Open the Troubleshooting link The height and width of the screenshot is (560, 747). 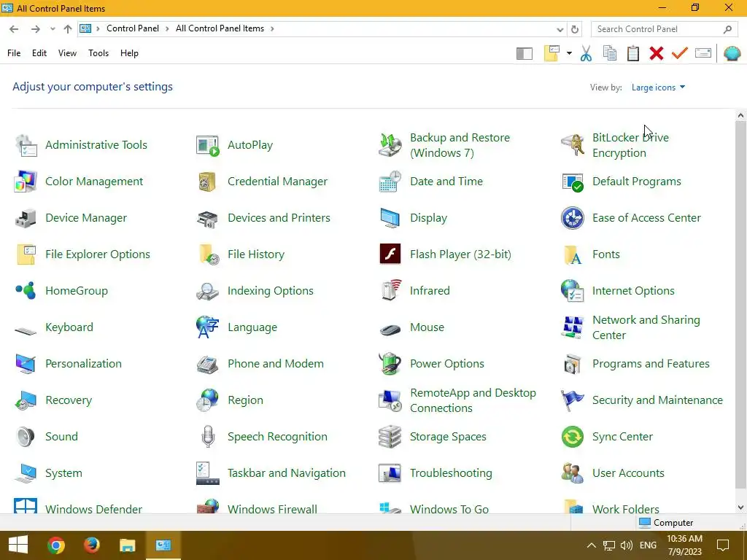pos(451,473)
